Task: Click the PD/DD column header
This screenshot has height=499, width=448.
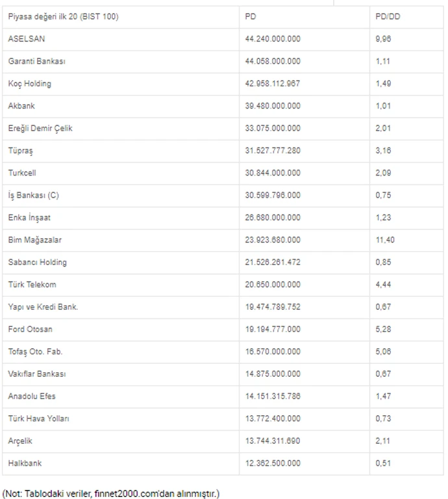Action: click(x=388, y=16)
